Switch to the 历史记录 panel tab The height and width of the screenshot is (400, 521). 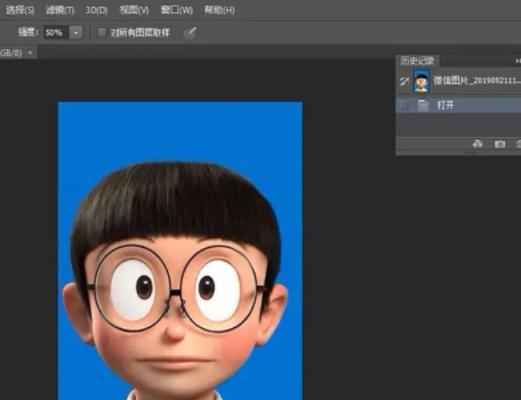pos(417,61)
